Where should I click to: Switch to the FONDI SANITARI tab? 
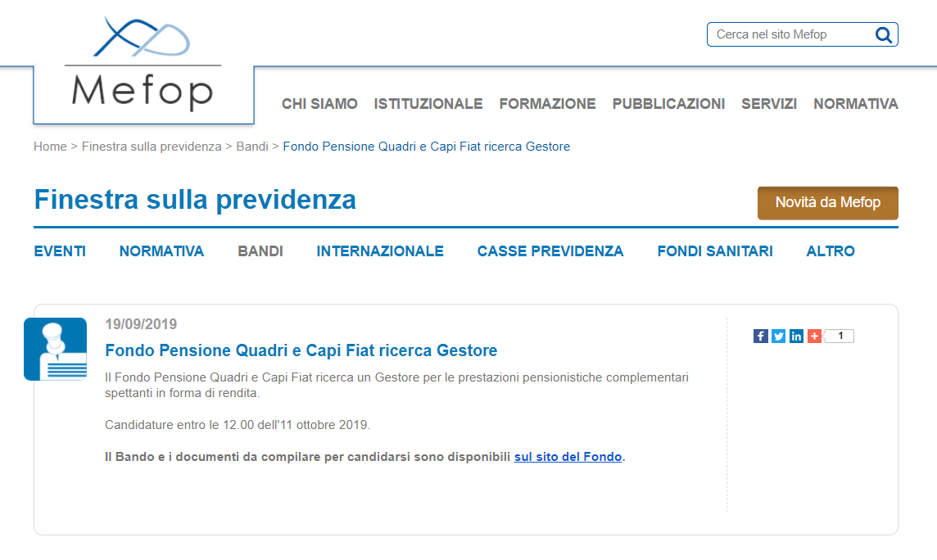click(715, 251)
